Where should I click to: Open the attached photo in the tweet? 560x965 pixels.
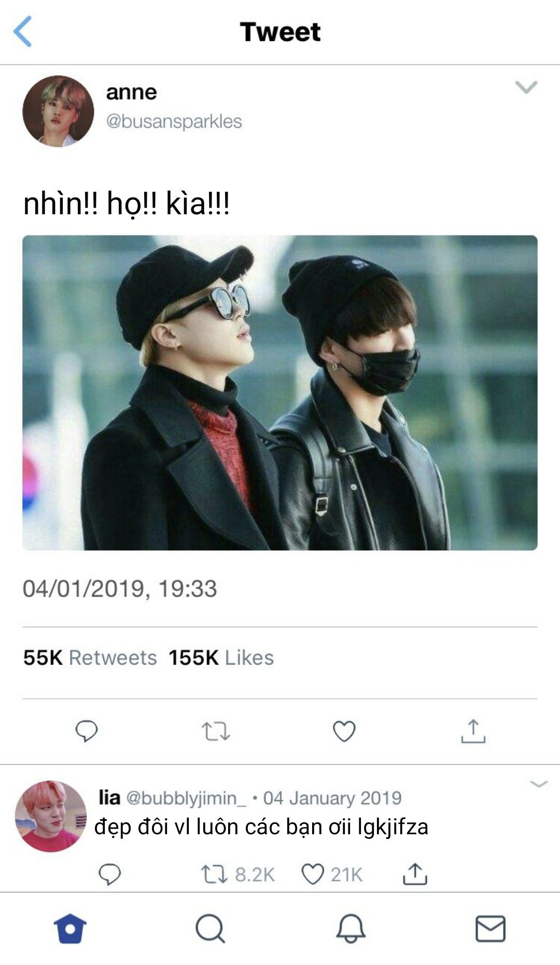280,393
